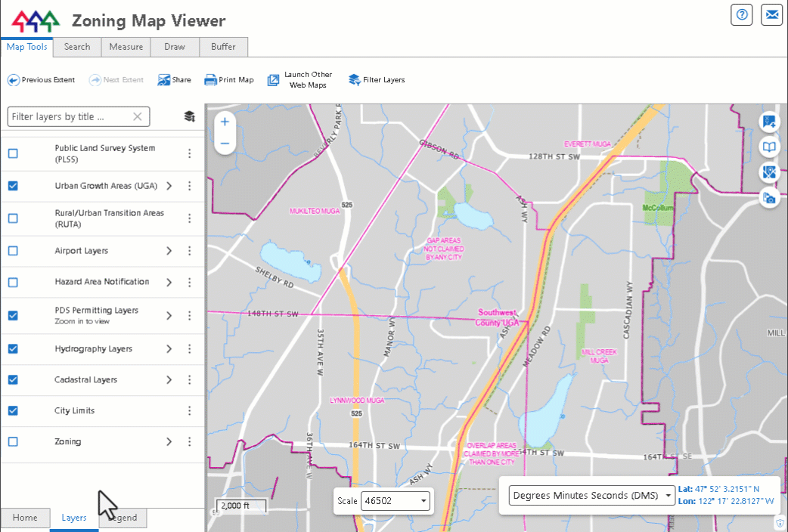
Task: Switch to the Measure tab
Action: point(126,47)
